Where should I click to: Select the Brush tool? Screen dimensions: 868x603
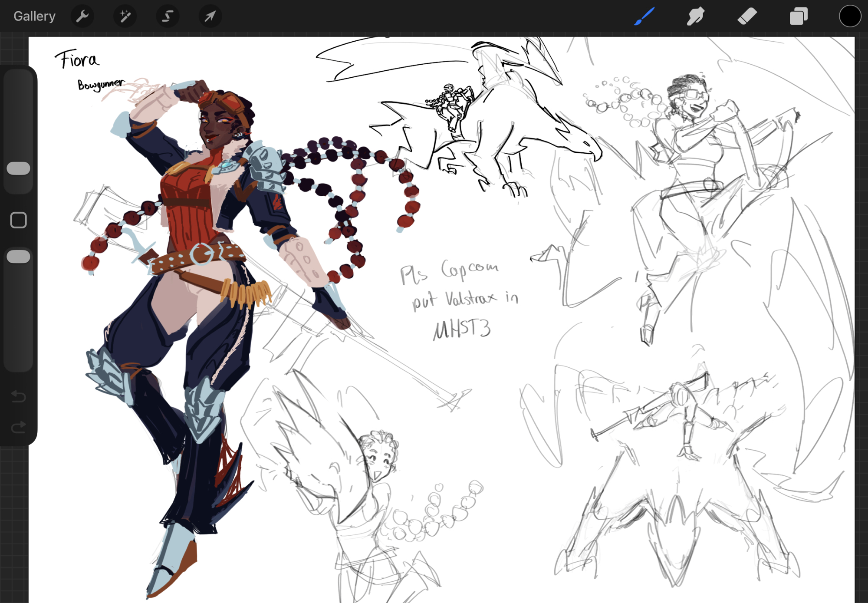point(644,16)
